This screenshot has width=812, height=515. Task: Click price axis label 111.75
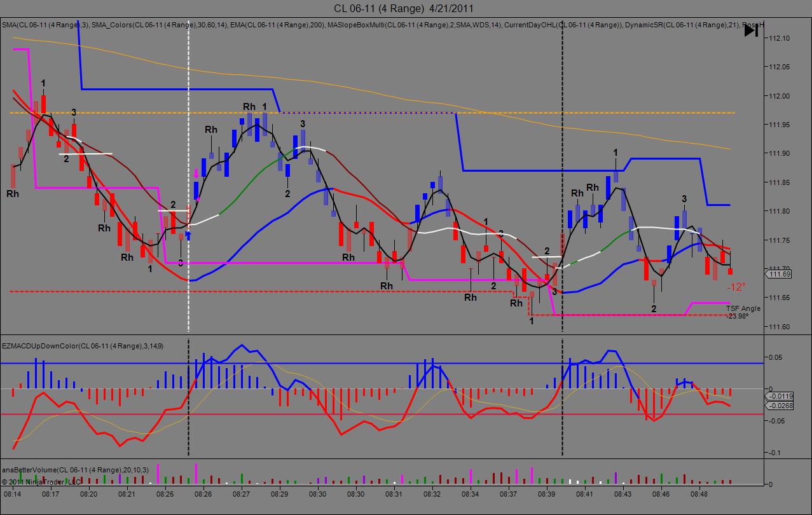click(x=779, y=240)
